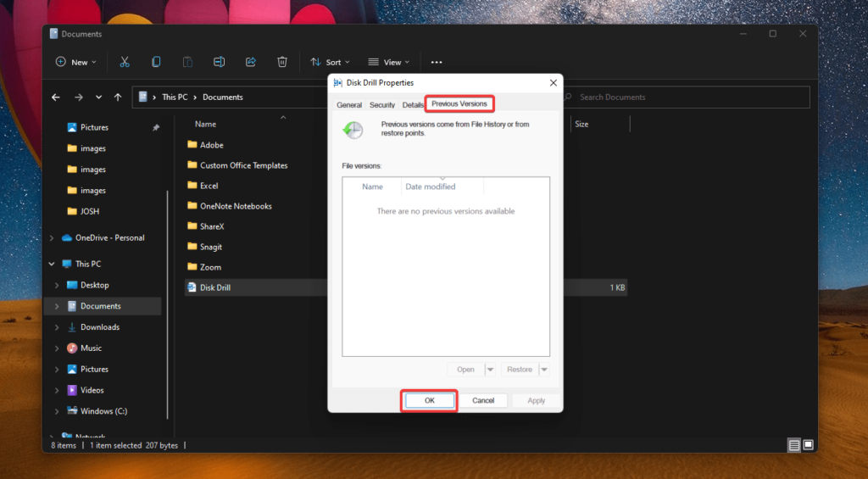
Task: Click the Delete trash can icon
Action: click(282, 62)
